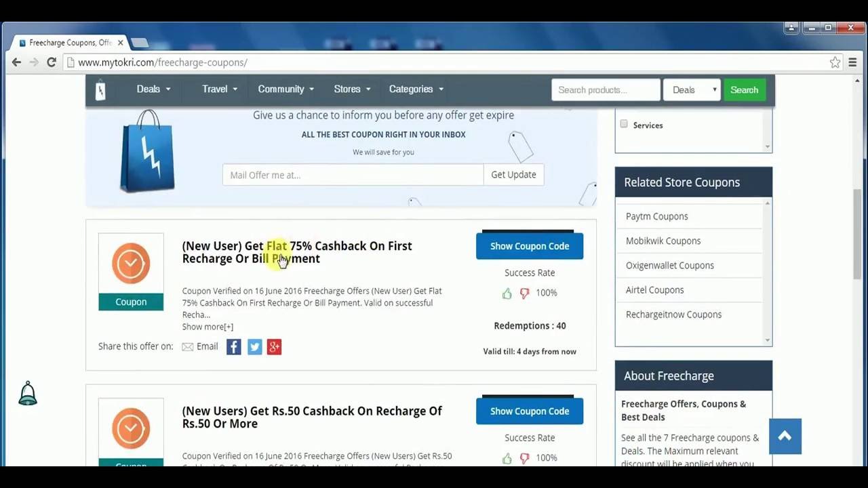The height and width of the screenshot is (488, 868).
Task: Tick the Services checkbox
Action: pyautogui.click(x=624, y=124)
